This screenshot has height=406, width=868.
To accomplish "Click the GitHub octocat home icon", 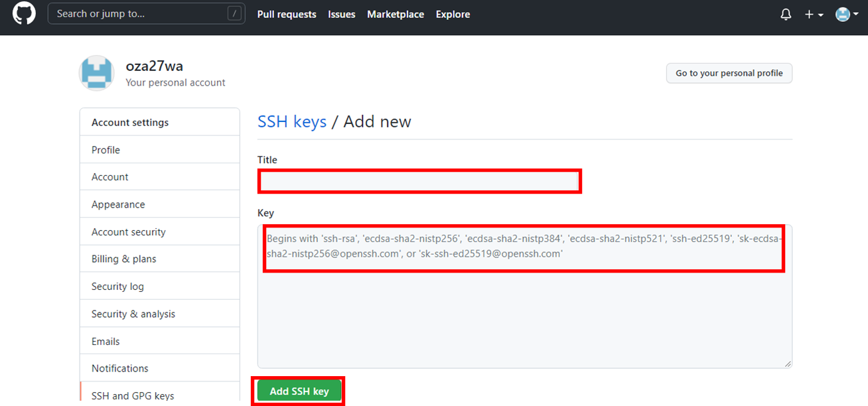I will 24,13.
